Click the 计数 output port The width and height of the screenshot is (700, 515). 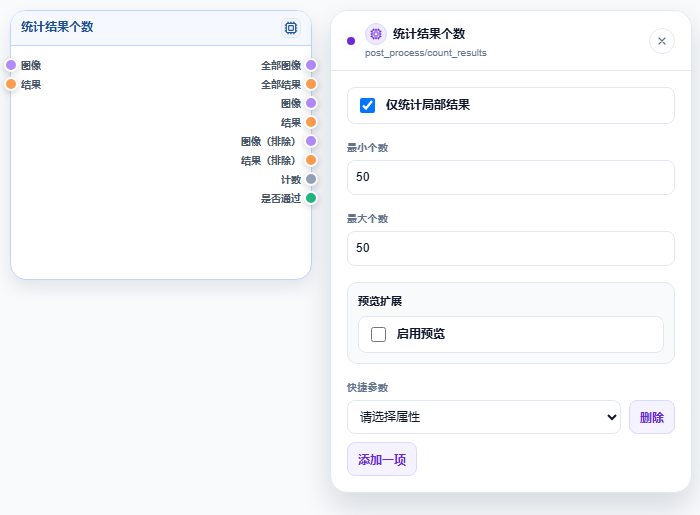pos(311,179)
